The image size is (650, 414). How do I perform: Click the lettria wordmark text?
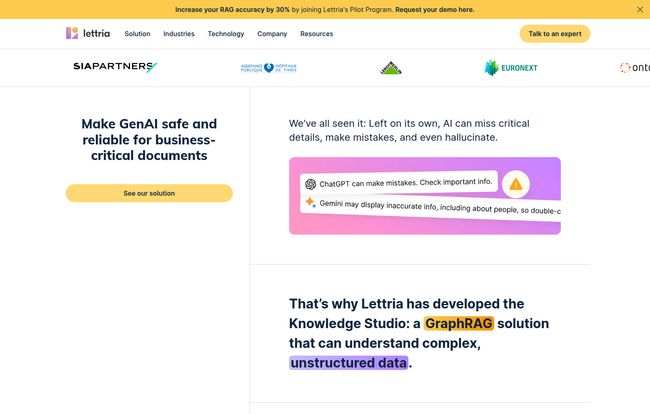[x=97, y=33]
